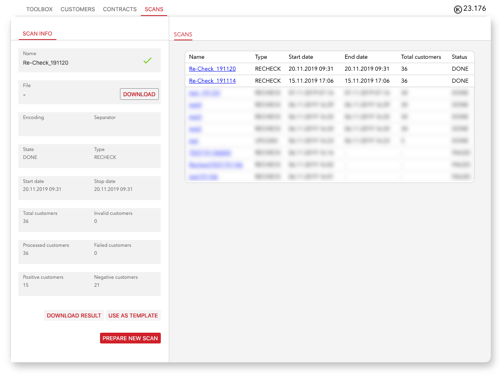
Task: Download the scan file
Action: tap(139, 94)
